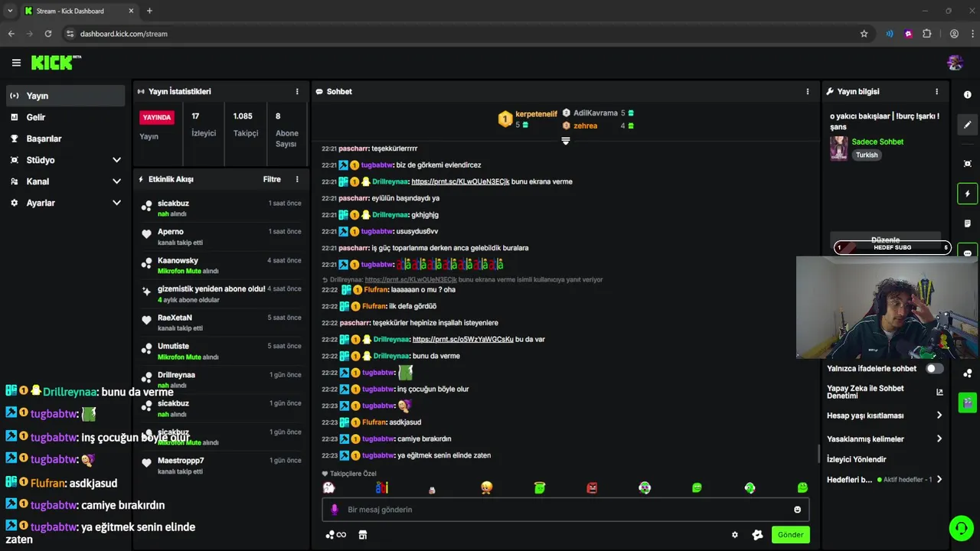
Task: Click the info icon in right toolbar
Action: pyautogui.click(x=968, y=95)
